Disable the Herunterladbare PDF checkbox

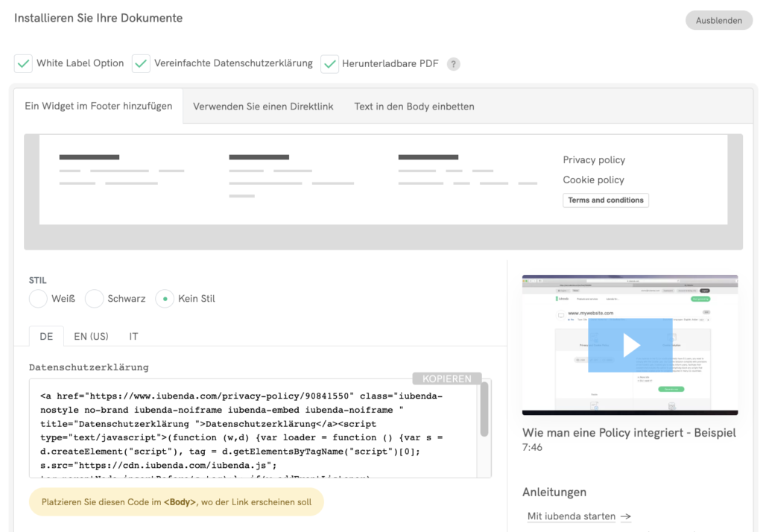pyautogui.click(x=329, y=64)
